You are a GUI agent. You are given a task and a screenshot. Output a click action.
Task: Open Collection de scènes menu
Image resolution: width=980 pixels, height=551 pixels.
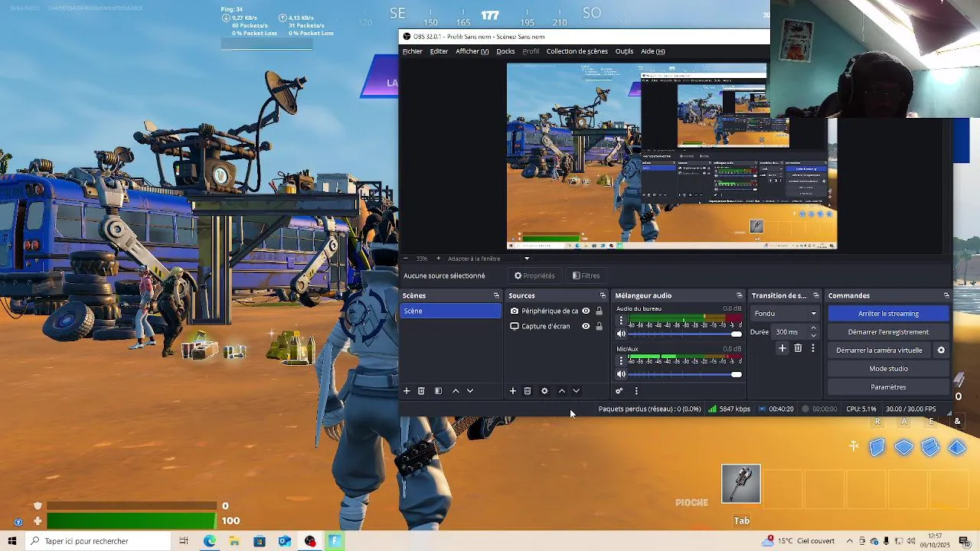coord(577,51)
